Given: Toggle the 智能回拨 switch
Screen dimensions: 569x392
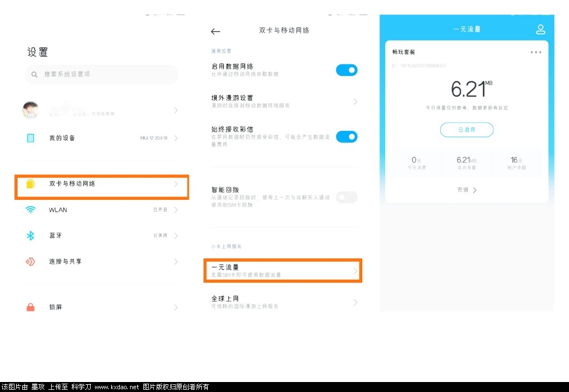Looking at the screenshot, I should pos(347,197).
